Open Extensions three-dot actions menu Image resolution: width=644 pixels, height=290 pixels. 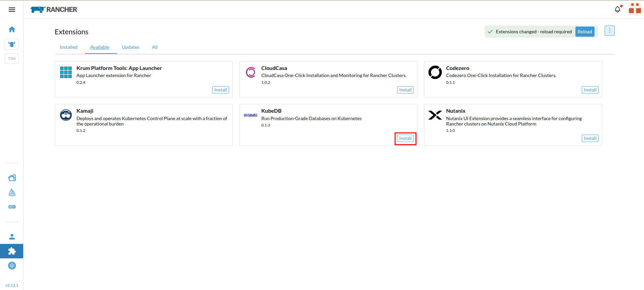coord(609,31)
